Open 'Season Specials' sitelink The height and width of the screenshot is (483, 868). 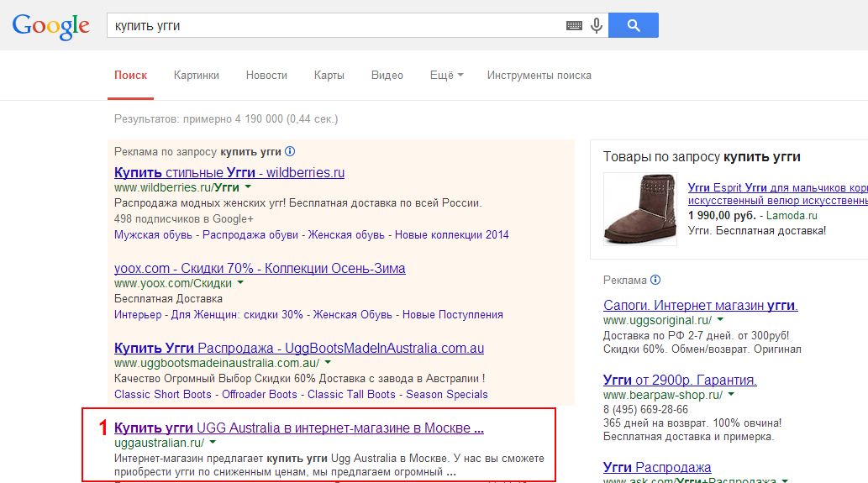pos(447,394)
